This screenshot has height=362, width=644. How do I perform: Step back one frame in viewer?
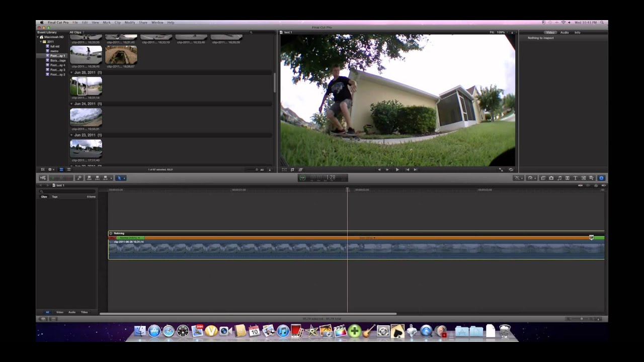pos(379,169)
